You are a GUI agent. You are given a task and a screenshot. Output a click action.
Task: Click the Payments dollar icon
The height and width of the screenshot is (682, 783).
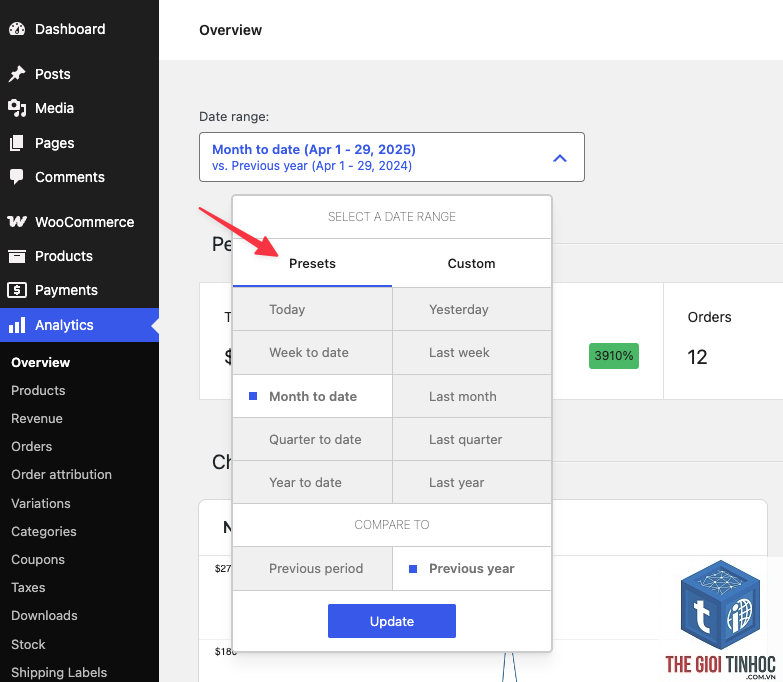(x=16, y=290)
